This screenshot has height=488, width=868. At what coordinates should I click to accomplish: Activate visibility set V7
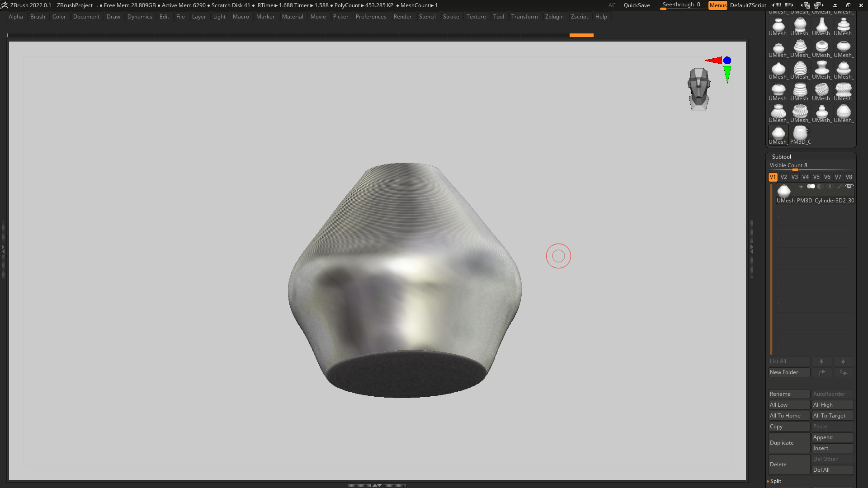point(838,177)
